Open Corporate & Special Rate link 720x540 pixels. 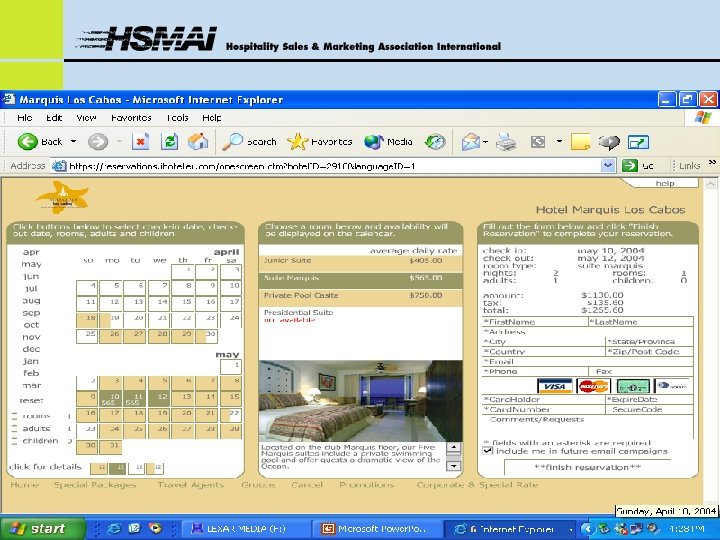(477, 485)
